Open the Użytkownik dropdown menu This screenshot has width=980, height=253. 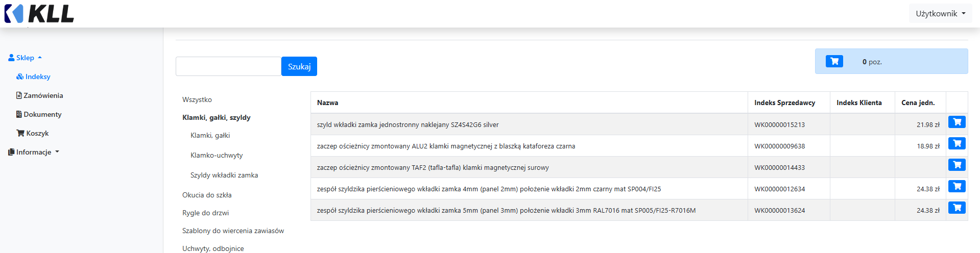[x=940, y=14]
